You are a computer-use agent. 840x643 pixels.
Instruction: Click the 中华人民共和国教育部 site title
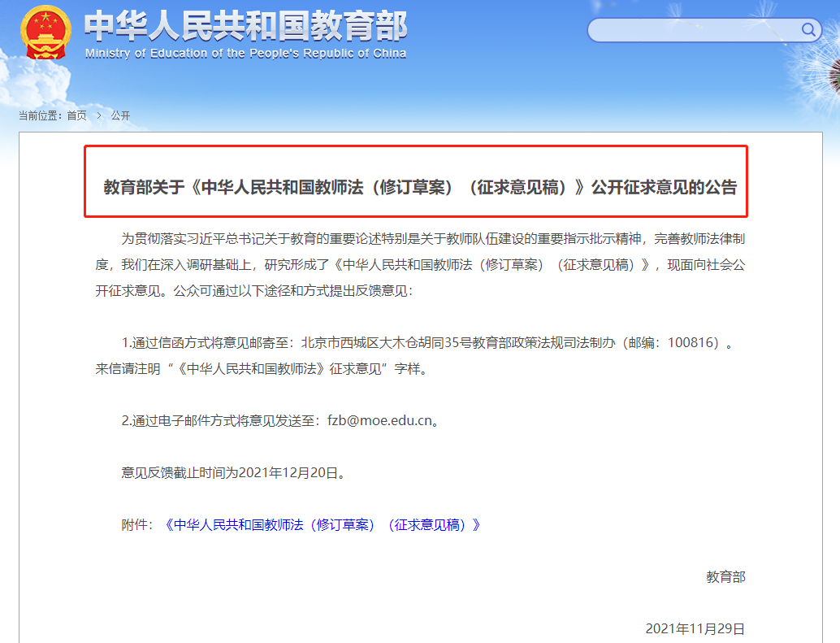point(246,26)
